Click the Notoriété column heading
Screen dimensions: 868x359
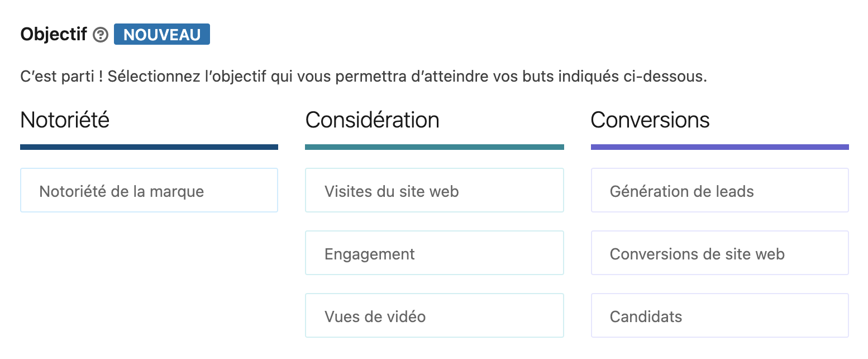point(65,120)
